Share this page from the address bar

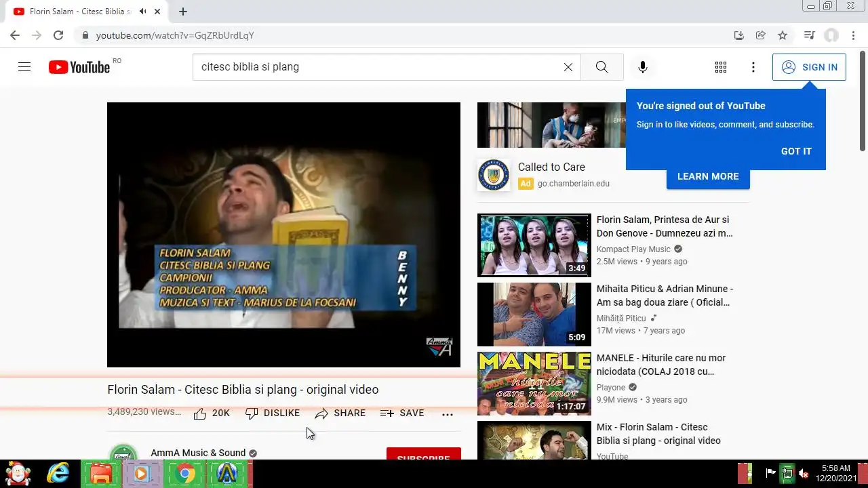[x=761, y=35]
